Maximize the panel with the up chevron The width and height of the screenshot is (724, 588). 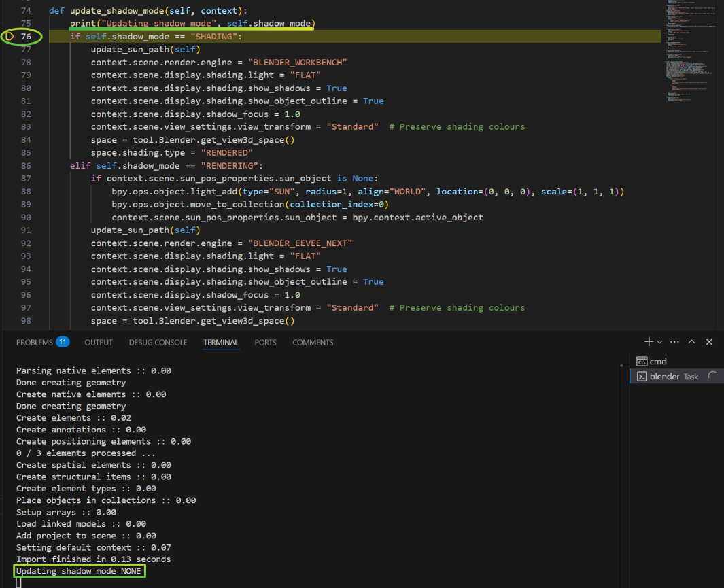tap(691, 342)
